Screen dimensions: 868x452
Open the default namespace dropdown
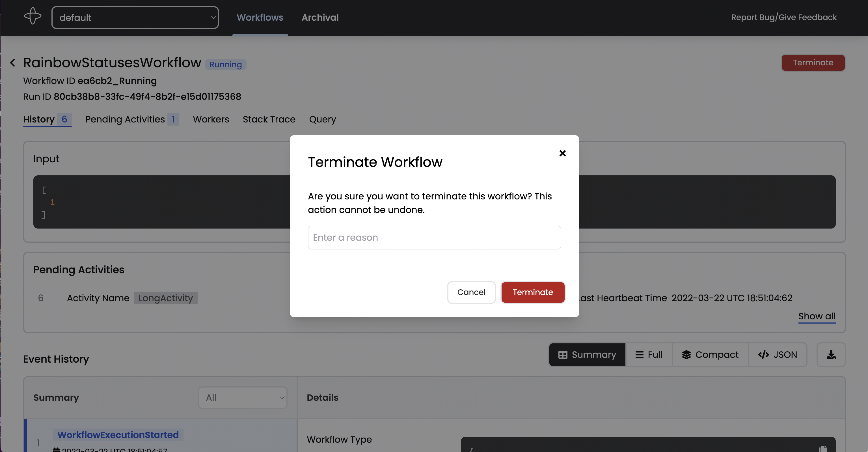(x=135, y=18)
